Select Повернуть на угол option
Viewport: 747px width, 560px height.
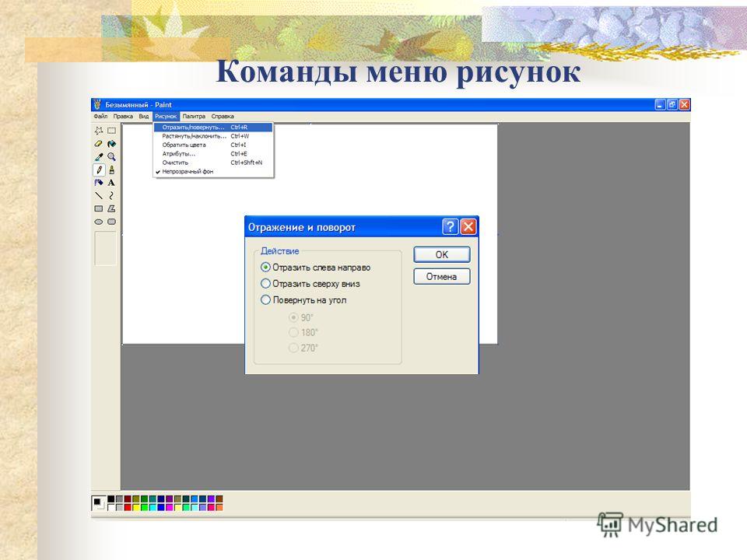(x=304, y=300)
